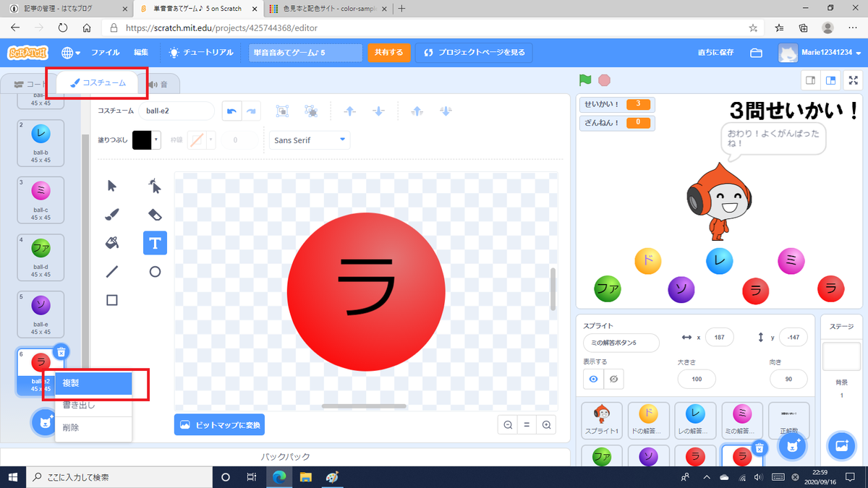Click the 共有する share button

(x=388, y=53)
